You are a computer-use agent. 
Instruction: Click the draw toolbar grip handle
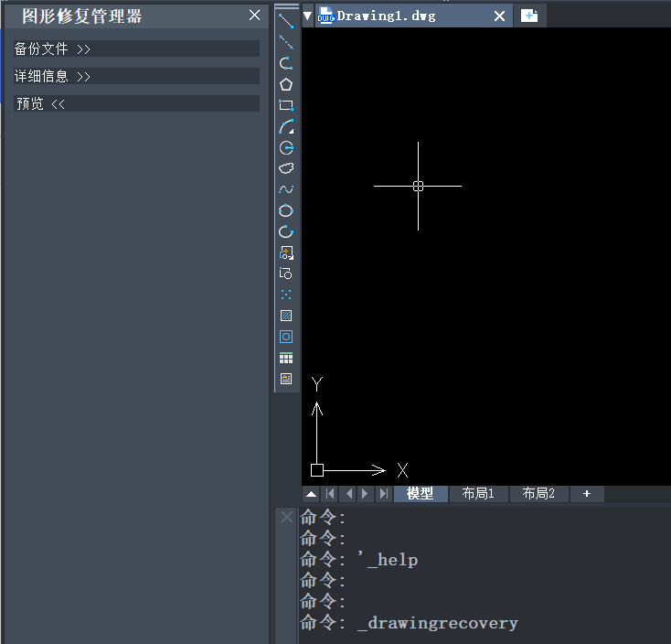point(286,6)
